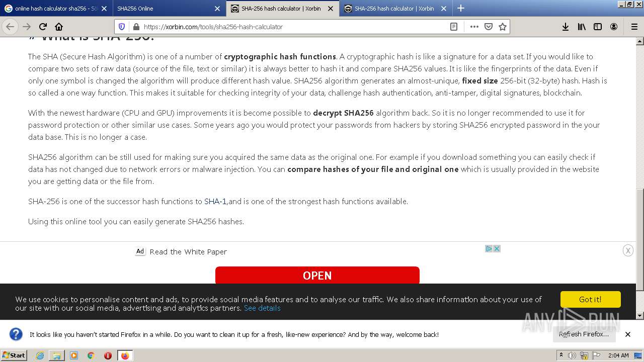The width and height of the screenshot is (644, 362).
Task: Open the Windows Start menu
Action: click(x=14, y=355)
